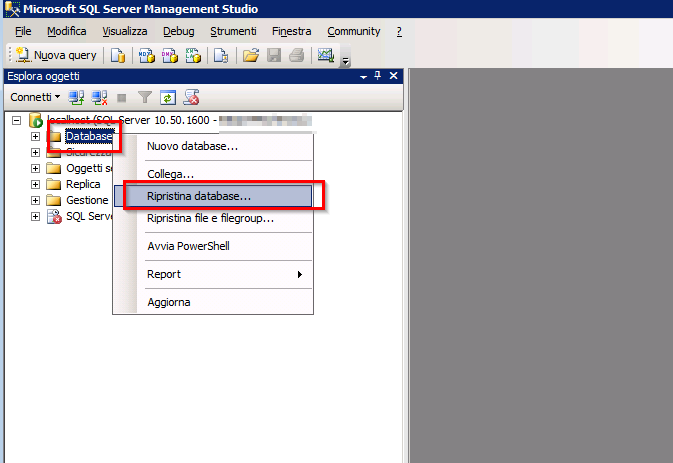Click the Management Studio title bar icon
The image size is (673, 463).
[12, 9]
